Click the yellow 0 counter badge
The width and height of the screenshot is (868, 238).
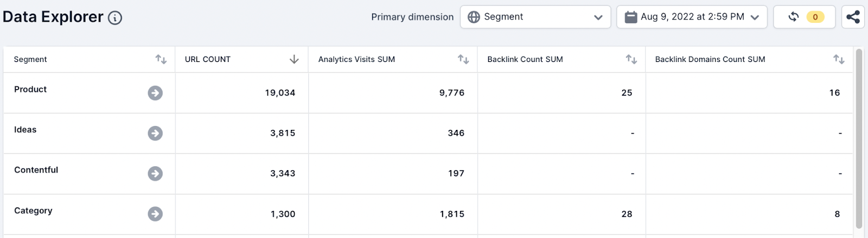click(815, 17)
